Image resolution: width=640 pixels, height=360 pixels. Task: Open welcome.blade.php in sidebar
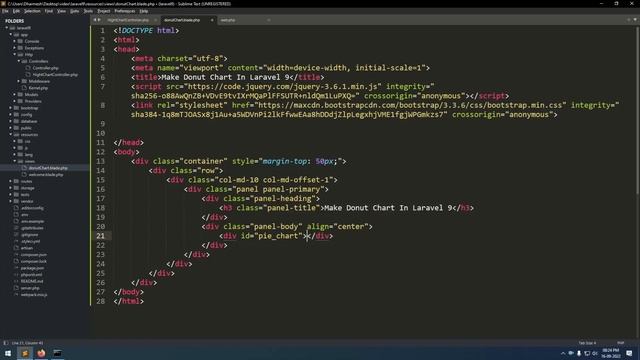(46, 175)
